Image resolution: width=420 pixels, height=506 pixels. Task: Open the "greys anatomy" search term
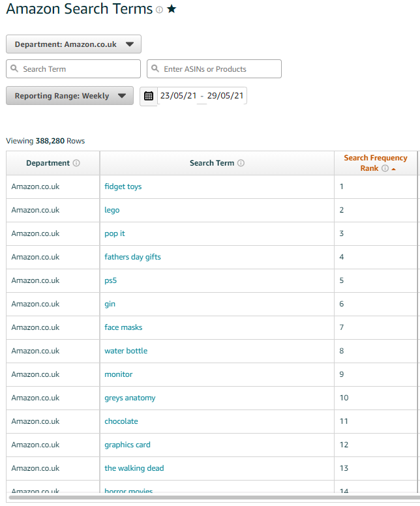[x=130, y=398]
